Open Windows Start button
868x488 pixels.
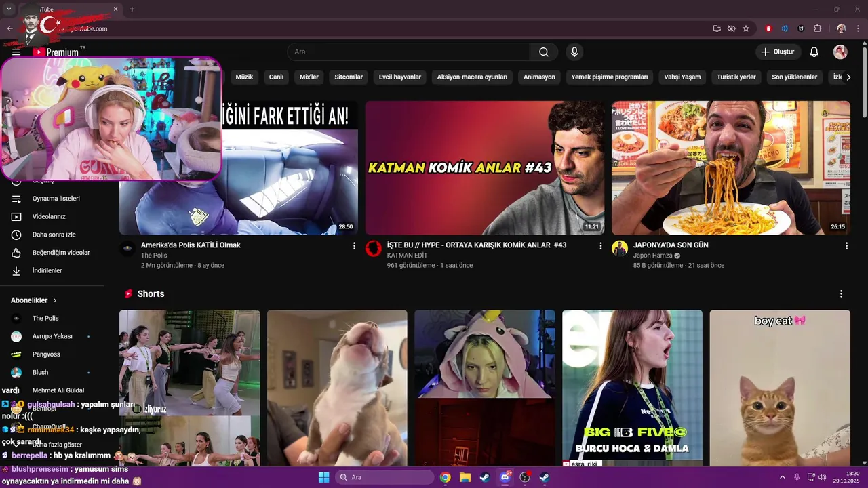tap(323, 477)
